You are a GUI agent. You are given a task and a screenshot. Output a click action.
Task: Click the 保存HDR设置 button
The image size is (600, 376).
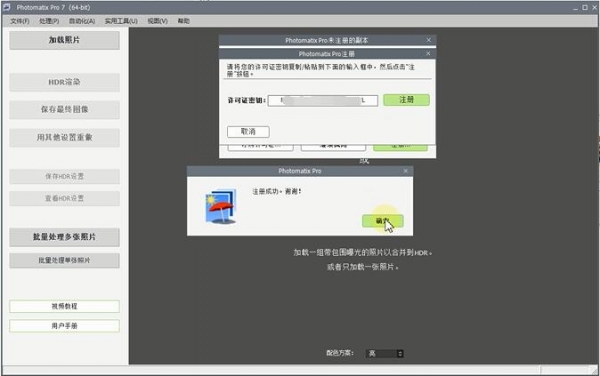click(x=64, y=176)
